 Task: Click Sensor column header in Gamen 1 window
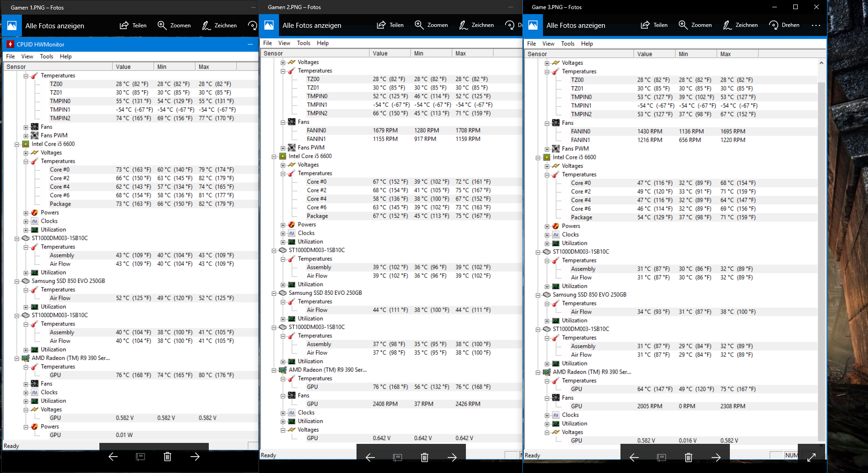(x=58, y=67)
